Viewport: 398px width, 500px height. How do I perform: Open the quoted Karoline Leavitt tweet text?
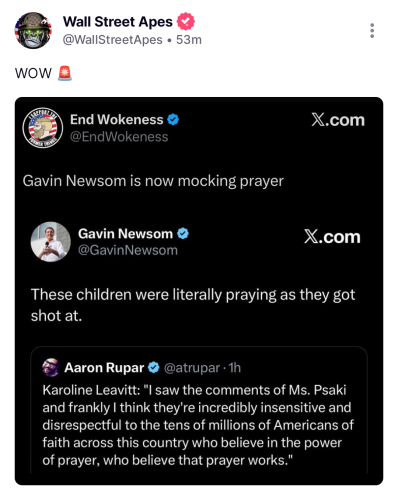tap(198, 425)
